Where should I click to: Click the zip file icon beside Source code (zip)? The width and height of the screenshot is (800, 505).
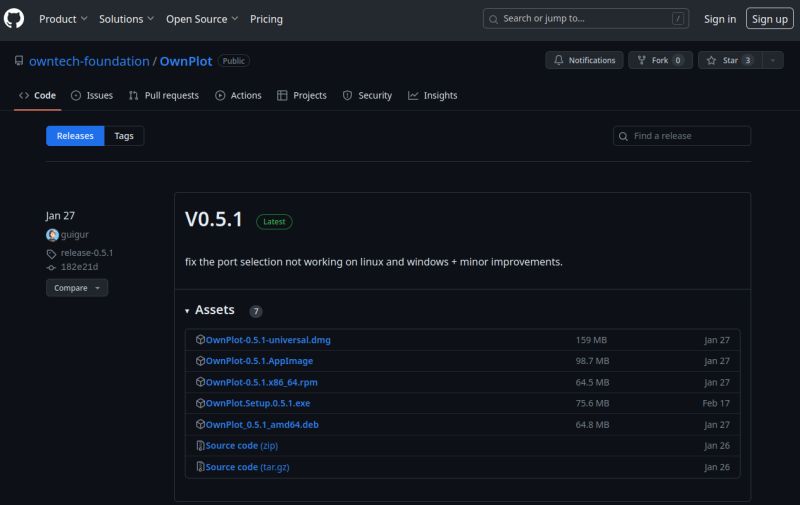(200, 445)
